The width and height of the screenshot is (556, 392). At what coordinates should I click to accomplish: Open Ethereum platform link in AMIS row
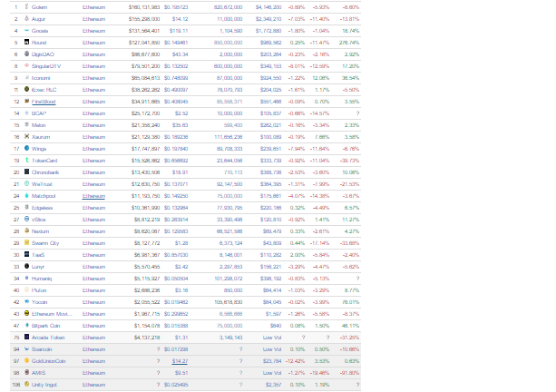tap(93, 373)
